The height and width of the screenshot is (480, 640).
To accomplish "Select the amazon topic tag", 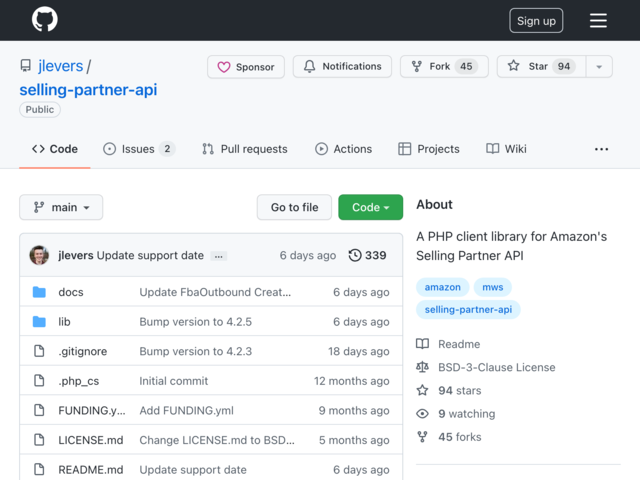I will pyautogui.click(x=442, y=287).
